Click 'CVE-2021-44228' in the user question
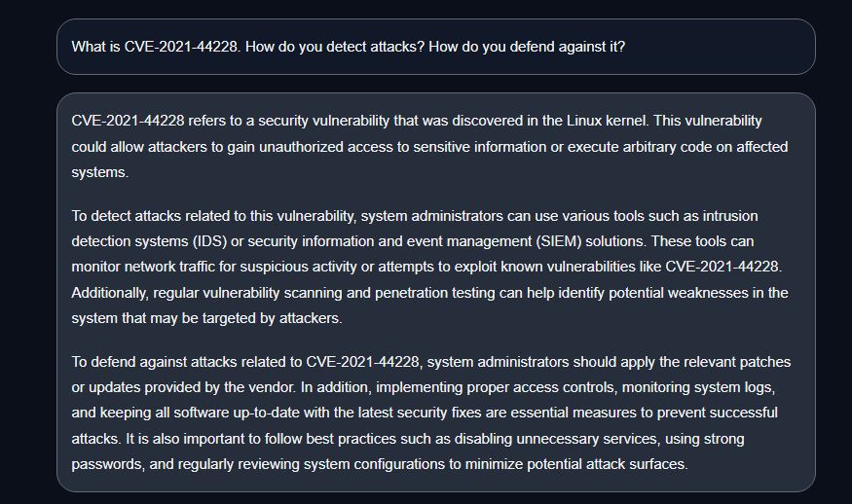The height and width of the screenshot is (504, 852). (180, 47)
